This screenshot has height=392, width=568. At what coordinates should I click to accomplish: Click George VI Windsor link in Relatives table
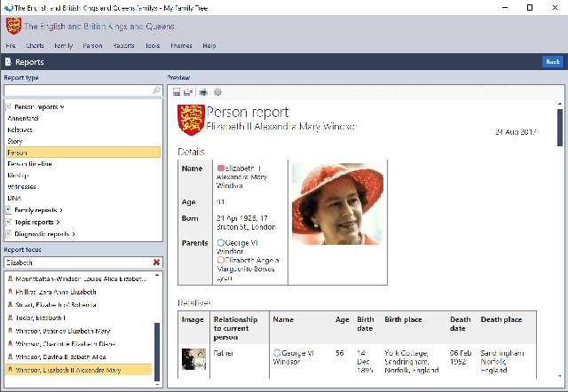point(294,357)
